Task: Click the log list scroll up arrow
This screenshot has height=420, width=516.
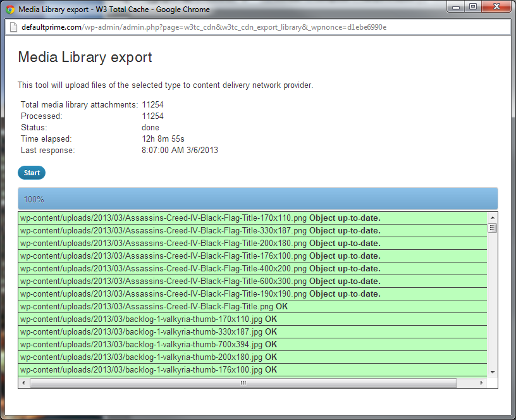Action: click(493, 218)
